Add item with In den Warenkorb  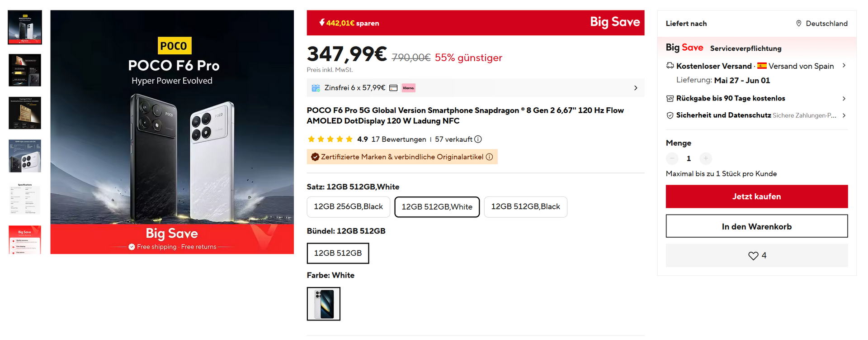[756, 226]
